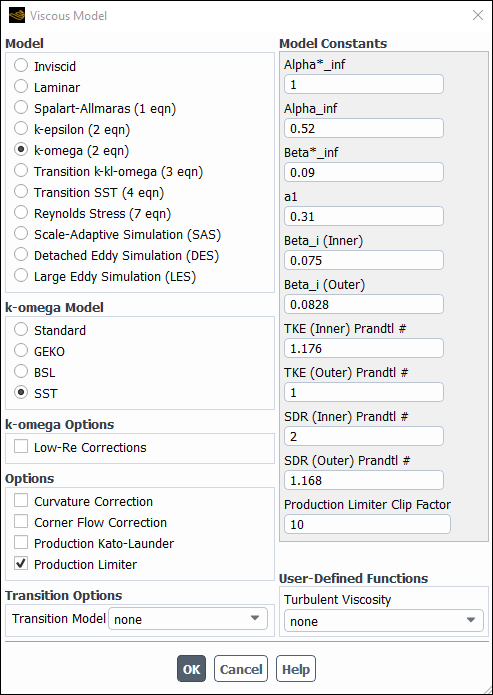Enable Curvature Correction option
Image resolution: width=493 pixels, height=695 pixels.
point(21,501)
